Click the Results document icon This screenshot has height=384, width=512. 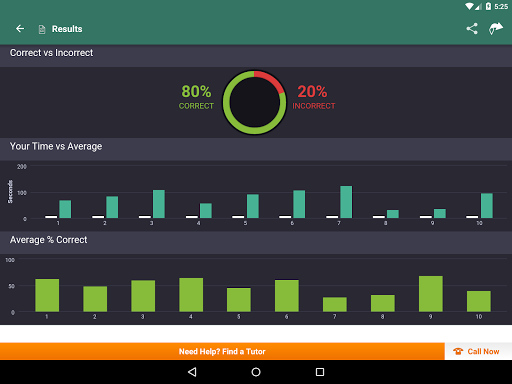tap(42, 29)
